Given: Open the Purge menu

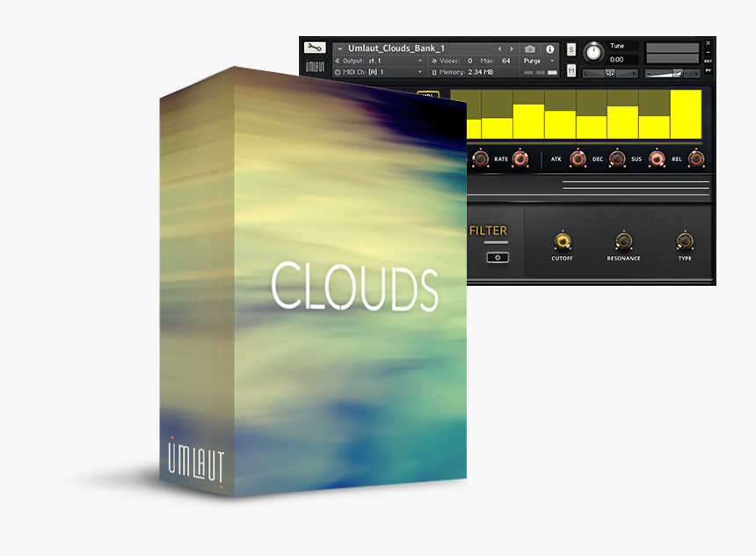Looking at the screenshot, I should (x=532, y=59).
